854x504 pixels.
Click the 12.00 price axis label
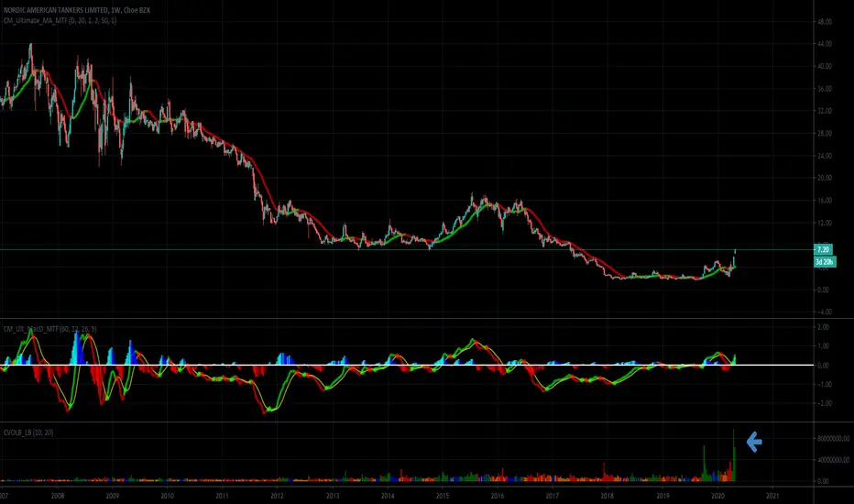(825, 223)
